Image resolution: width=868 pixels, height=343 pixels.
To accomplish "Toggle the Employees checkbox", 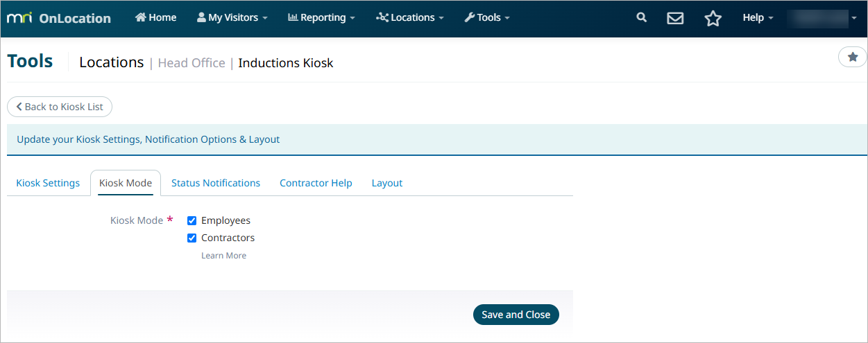I will pos(192,220).
